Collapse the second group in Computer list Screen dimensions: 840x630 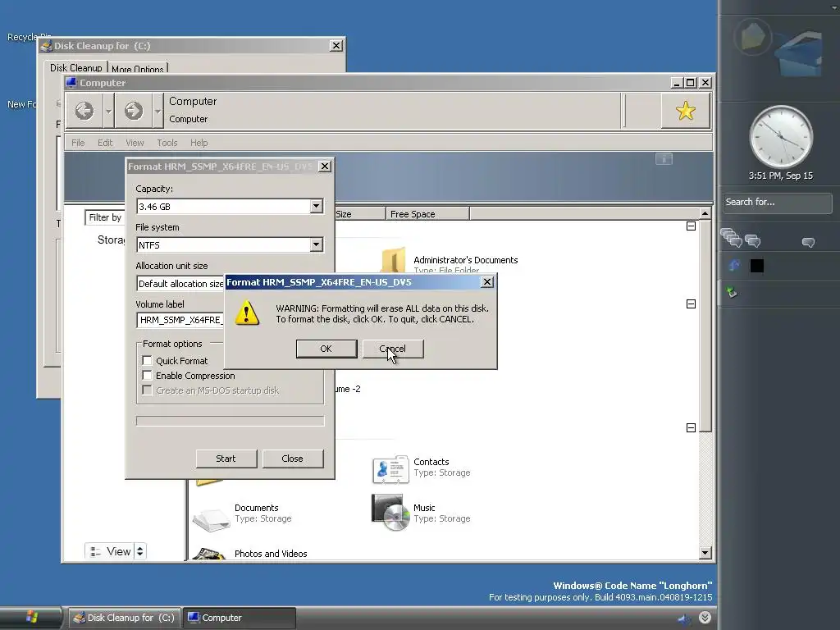click(691, 304)
